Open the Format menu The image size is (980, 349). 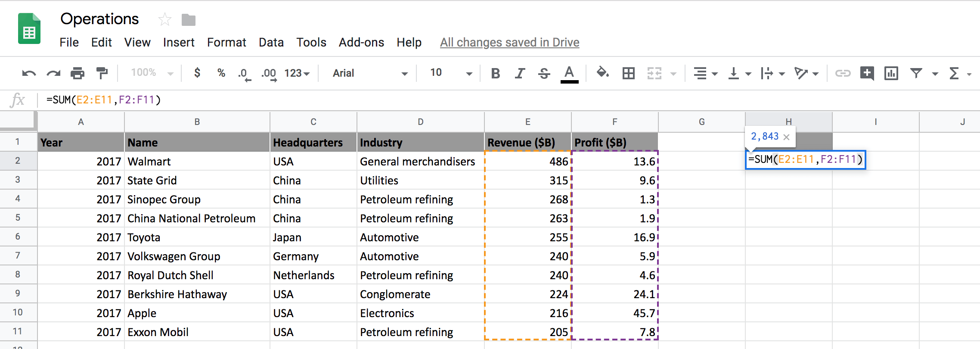(x=226, y=42)
